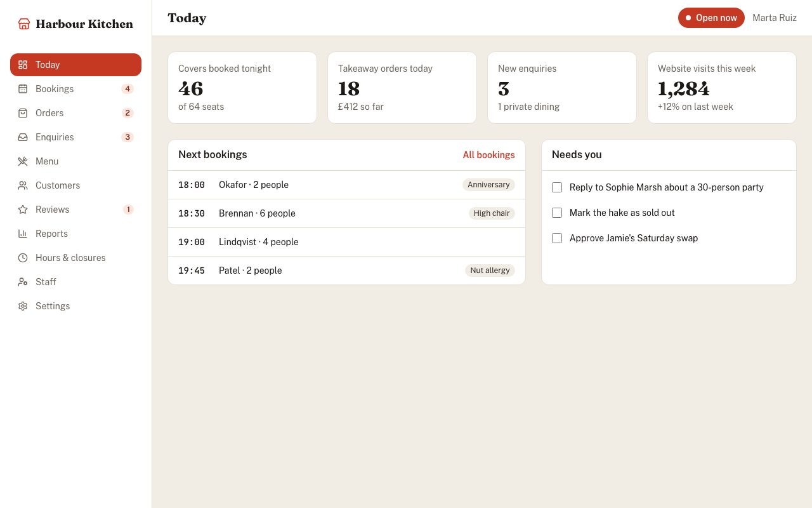Navigate to the Customers section
Viewport: 812px width, 508px height.
(x=75, y=185)
